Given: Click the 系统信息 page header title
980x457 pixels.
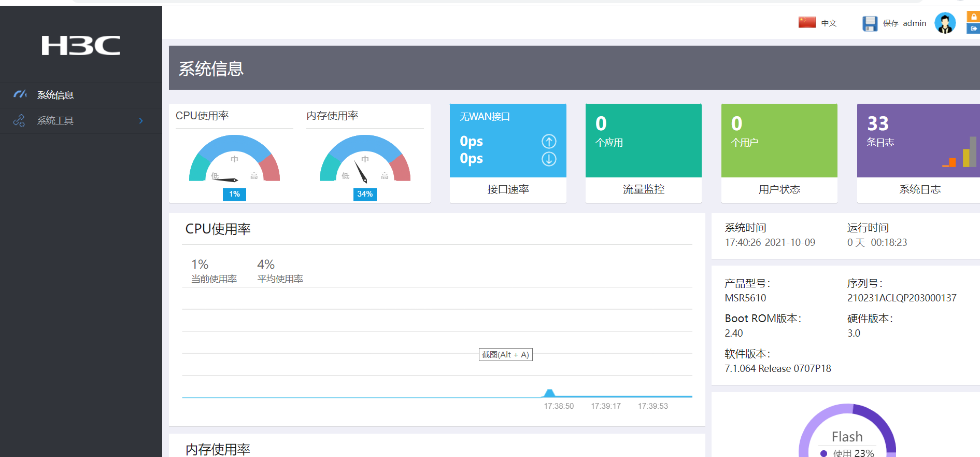Looking at the screenshot, I should pos(211,68).
